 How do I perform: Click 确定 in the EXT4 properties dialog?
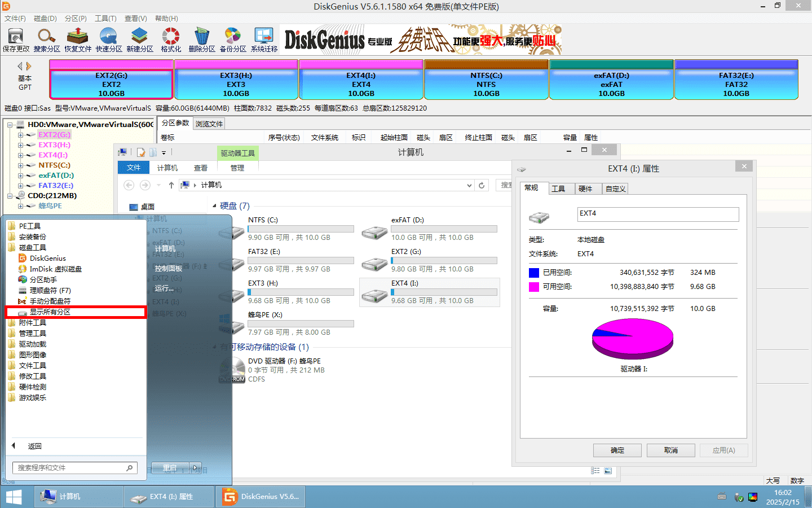point(617,450)
